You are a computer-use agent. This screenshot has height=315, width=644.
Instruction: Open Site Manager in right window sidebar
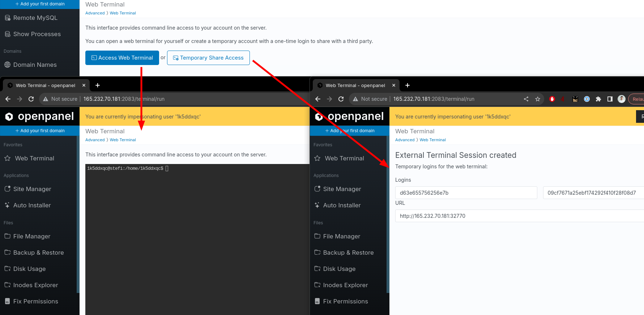pyautogui.click(x=338, y=189)
